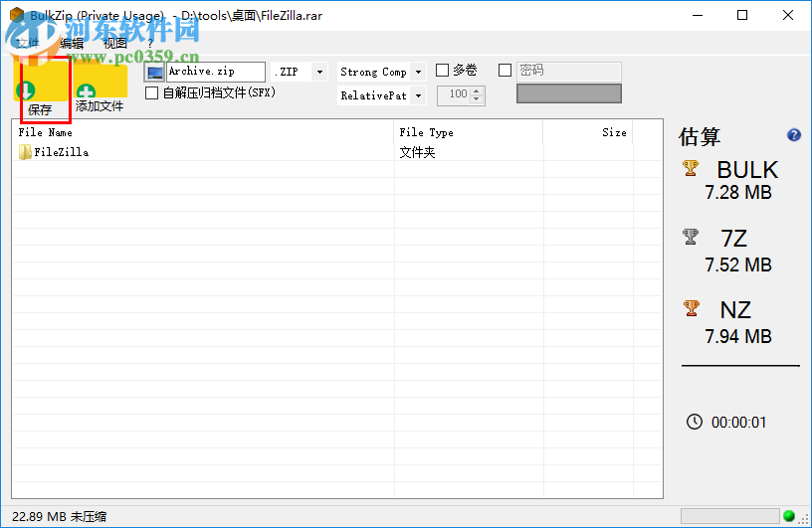
Task: Sort by the File Name column header
Action: [x=203, y=132]
